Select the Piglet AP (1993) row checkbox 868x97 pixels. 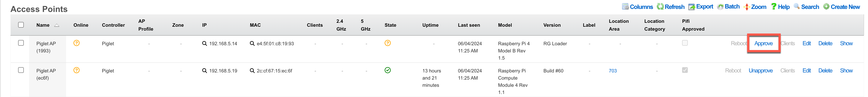point(21,43)
